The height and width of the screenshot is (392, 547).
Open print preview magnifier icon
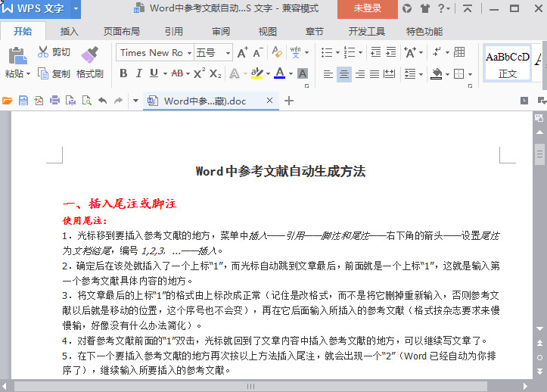(87, 101)
